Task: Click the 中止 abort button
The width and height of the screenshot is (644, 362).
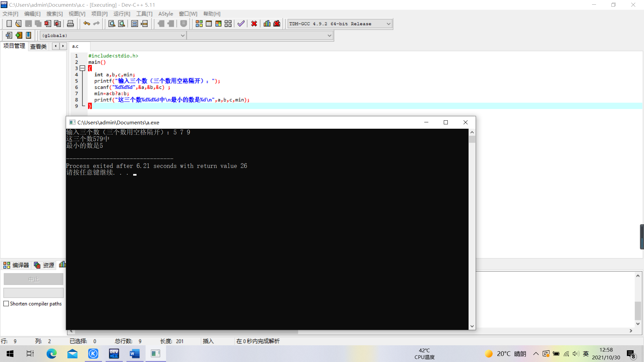Action: pyautogui.click(x=33, y=279)
